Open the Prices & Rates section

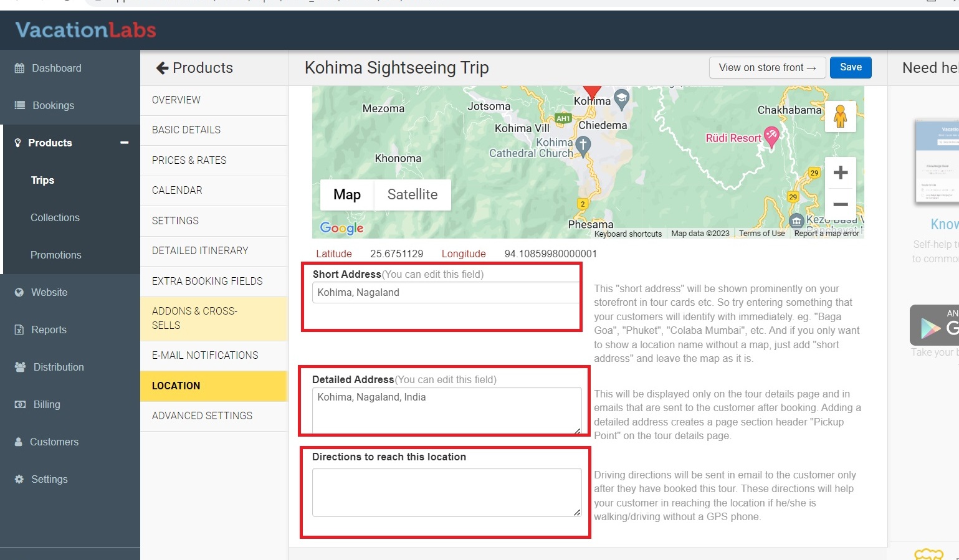189,160
